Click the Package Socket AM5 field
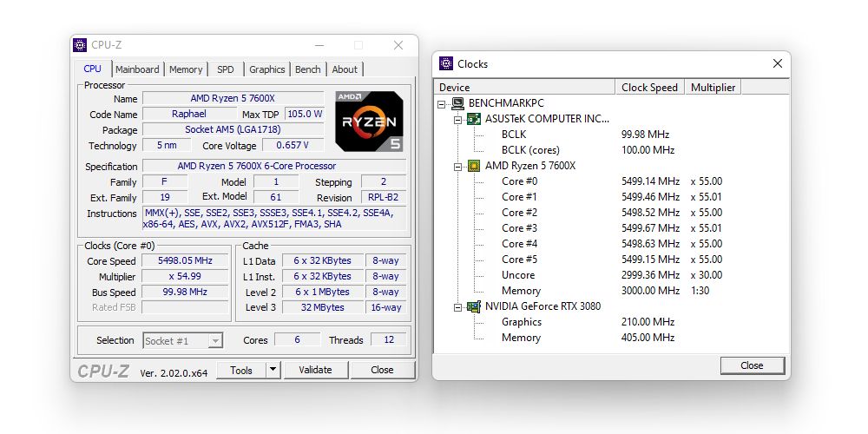This screenshot has height=434, width=868. point(233,129)
